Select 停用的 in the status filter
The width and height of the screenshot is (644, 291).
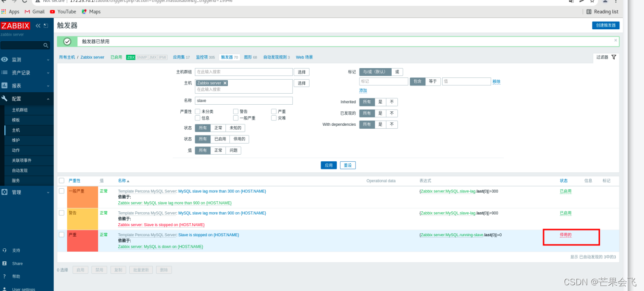point(239,139)
